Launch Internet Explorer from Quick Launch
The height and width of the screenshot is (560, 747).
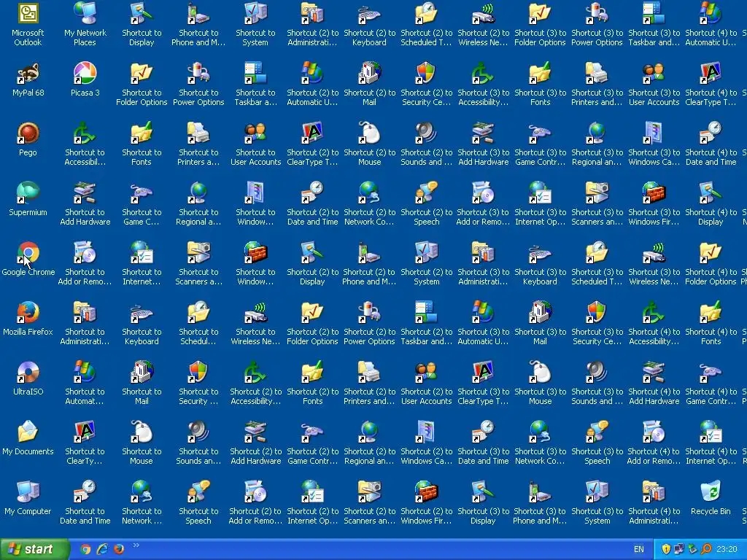tap(102, 549)
